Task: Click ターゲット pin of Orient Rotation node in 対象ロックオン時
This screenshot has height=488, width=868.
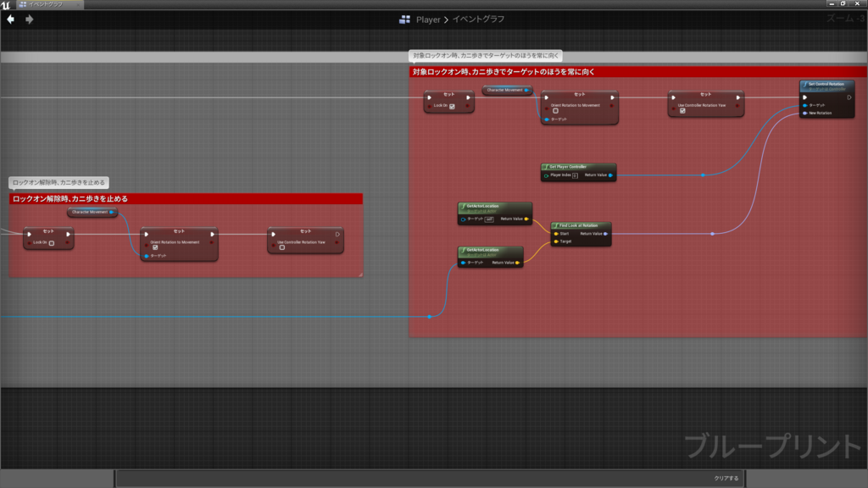Action: 547,119
